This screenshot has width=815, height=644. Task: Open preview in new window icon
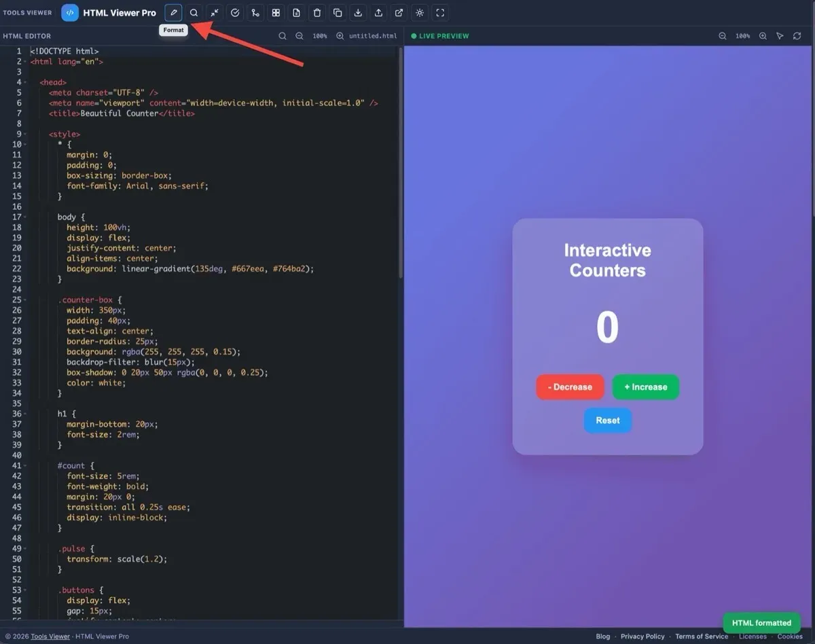coord(399,12)
